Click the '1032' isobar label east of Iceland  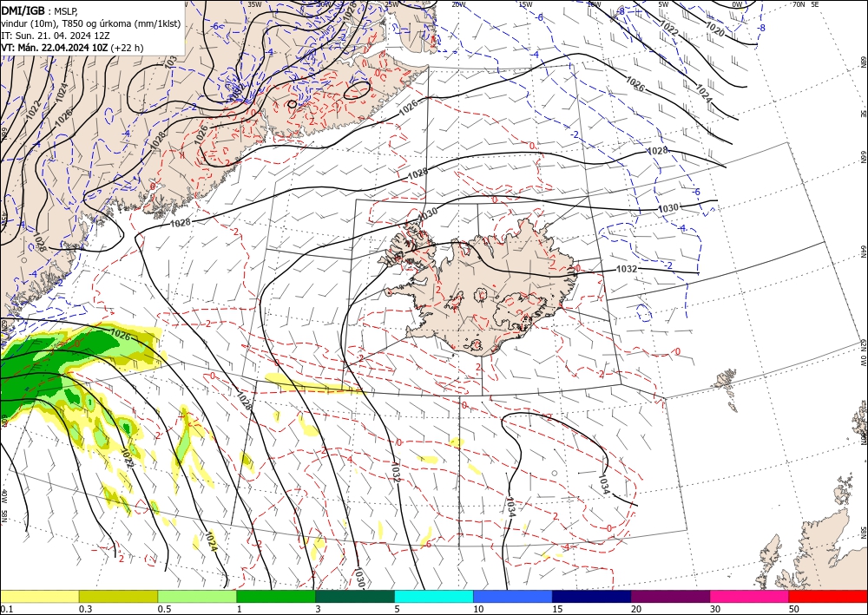point(627,270)
